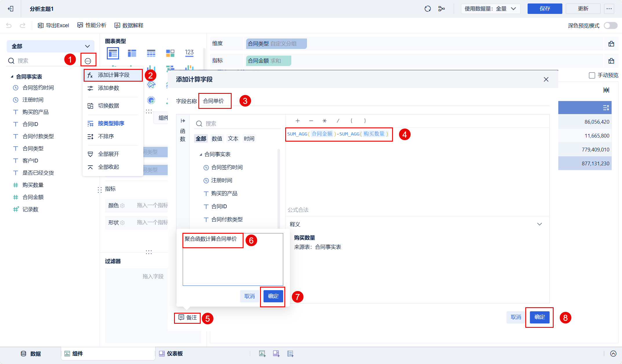622x364 pixels.
Task: Click the ellipsis more-options icon beside search
Action: pyautogui.click(x=88, y=61)
